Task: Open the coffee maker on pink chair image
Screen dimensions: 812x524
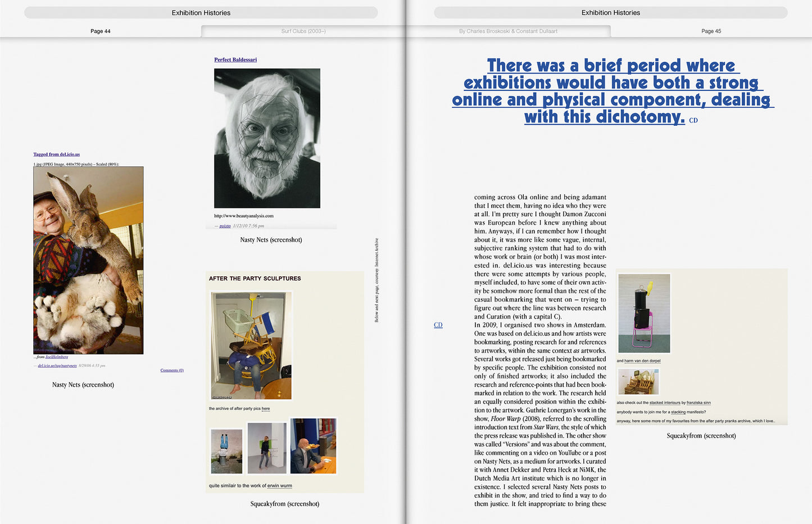Action: pos(644,313)
